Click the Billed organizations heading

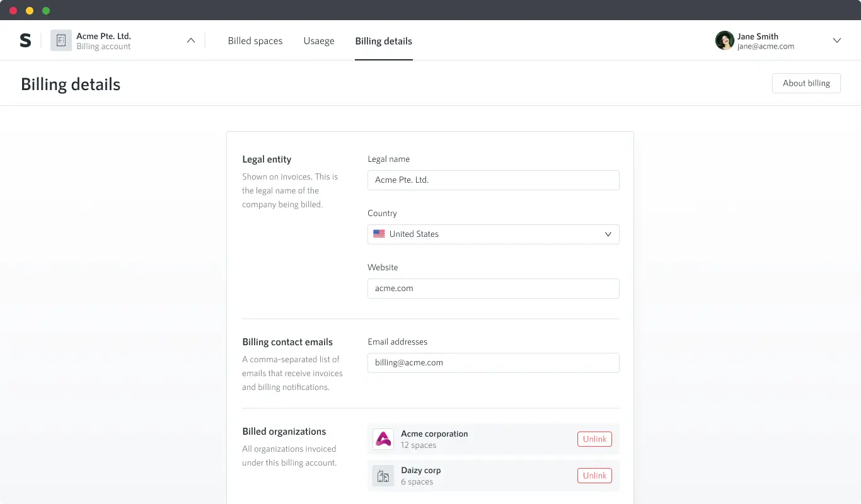pos(284,432)
